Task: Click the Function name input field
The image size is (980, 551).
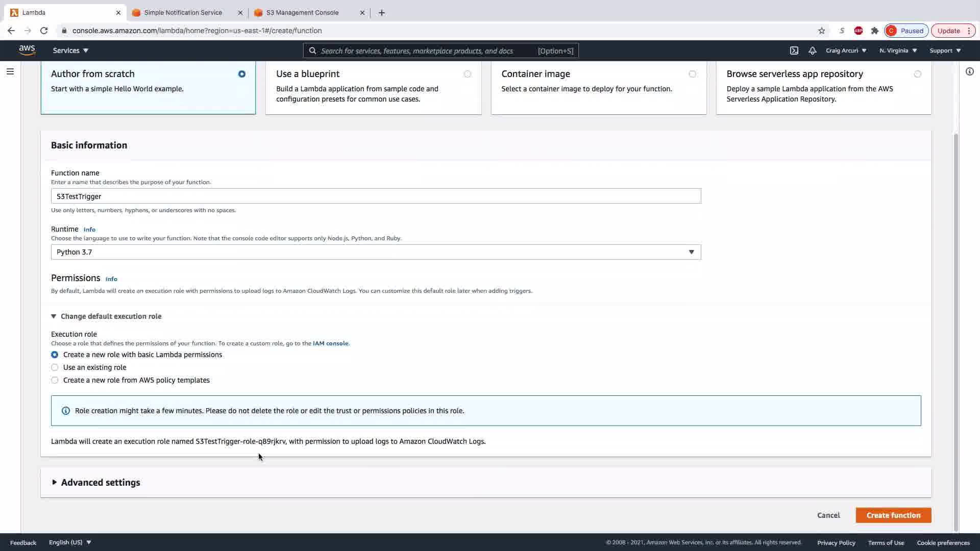Action: coord(376,196)
